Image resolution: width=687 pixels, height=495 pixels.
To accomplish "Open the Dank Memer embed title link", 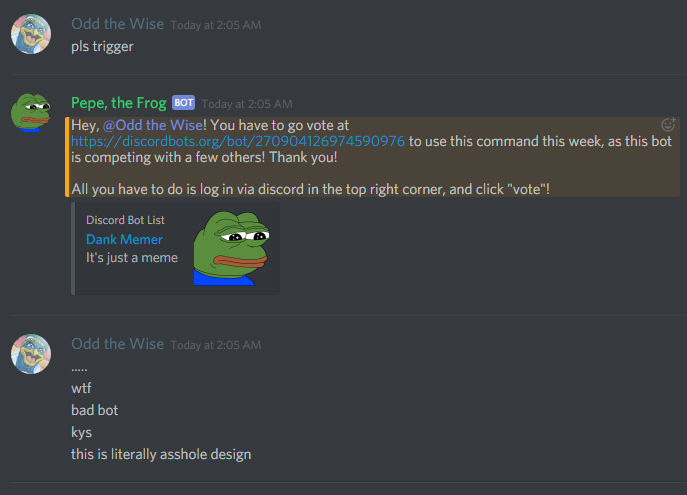I will 124,239.
